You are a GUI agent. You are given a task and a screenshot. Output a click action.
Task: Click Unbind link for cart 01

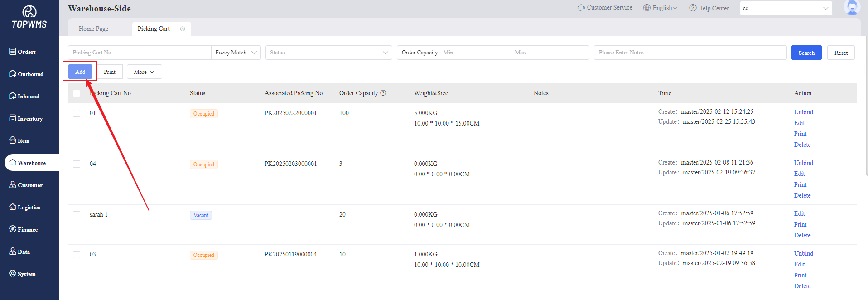point(803,112)
